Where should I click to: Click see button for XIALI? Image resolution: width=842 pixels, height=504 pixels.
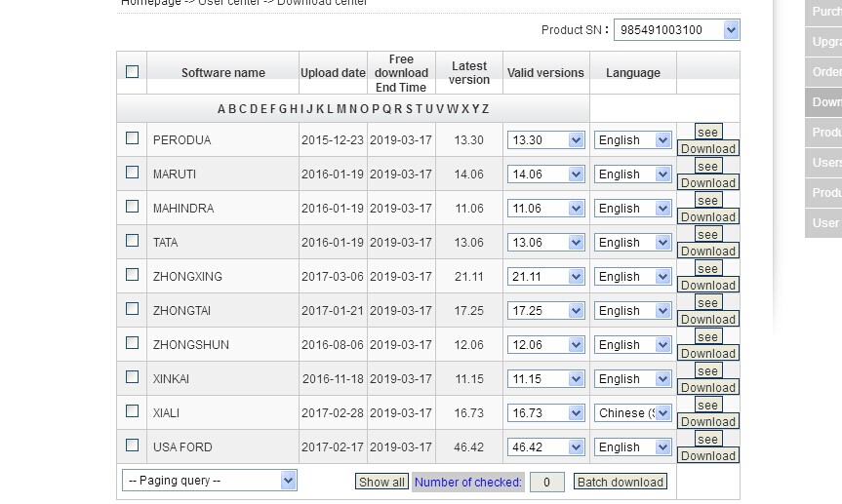(707, 406)
